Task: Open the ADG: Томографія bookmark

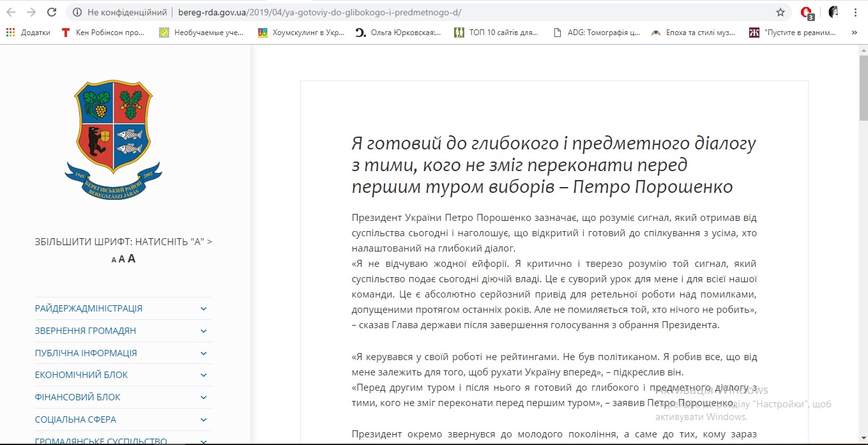Action: [x=597, y=32]
